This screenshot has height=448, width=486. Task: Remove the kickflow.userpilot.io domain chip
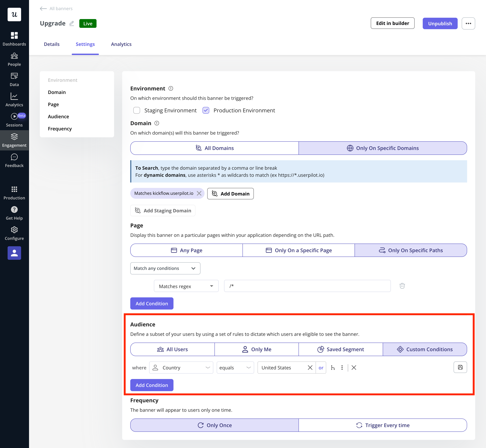199,193
